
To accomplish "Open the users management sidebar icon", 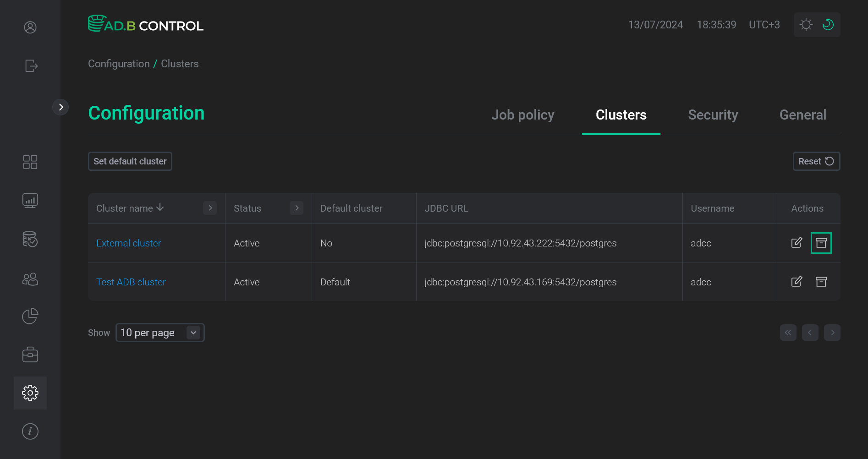I will (30, 279).
